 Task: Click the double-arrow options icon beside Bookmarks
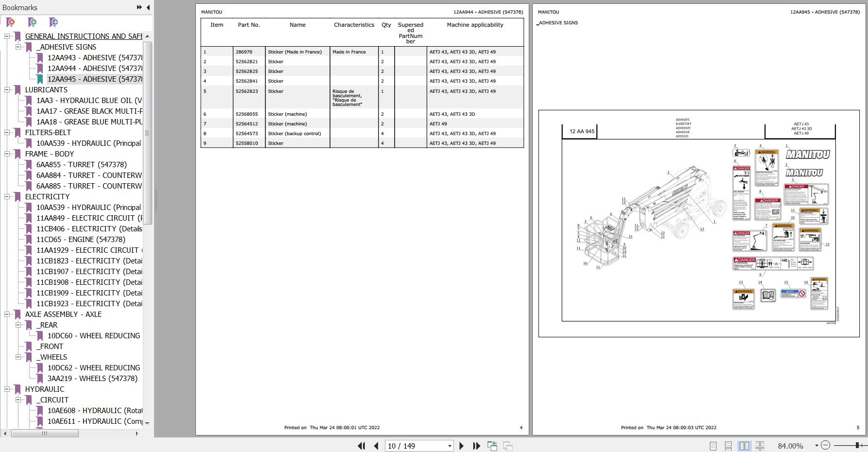pos(139,7)
